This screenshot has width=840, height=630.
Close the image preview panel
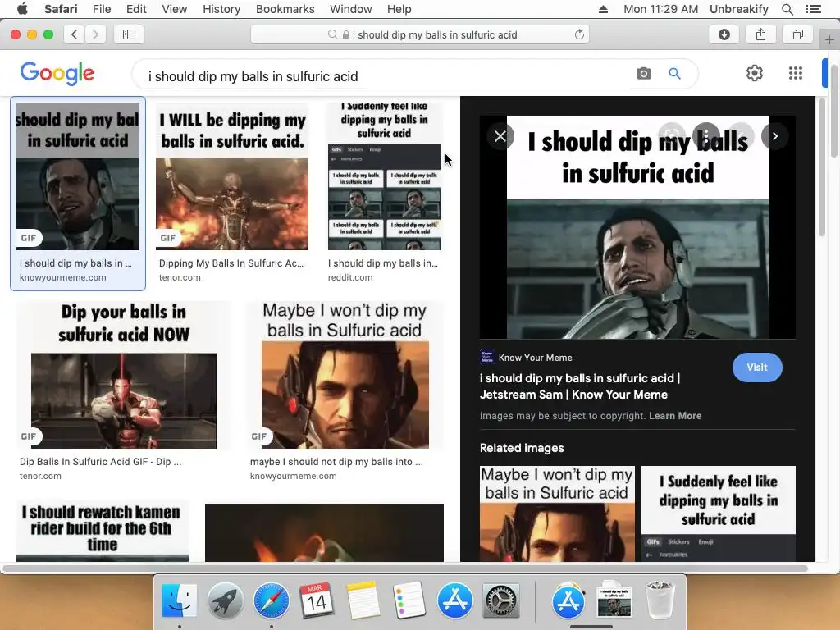(500, 136)
